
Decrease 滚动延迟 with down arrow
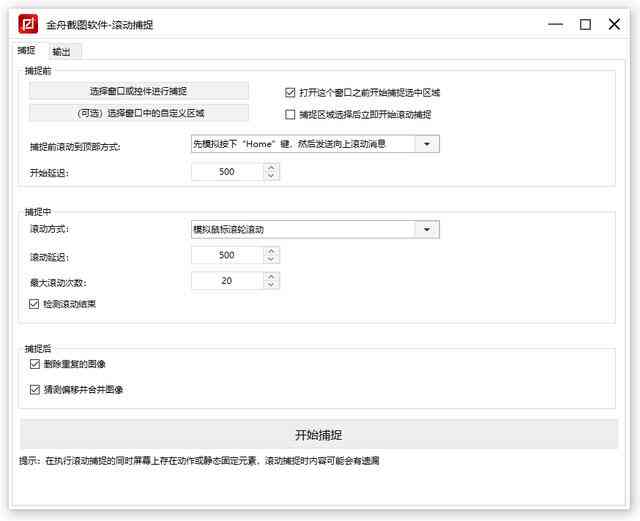[271, 259]
